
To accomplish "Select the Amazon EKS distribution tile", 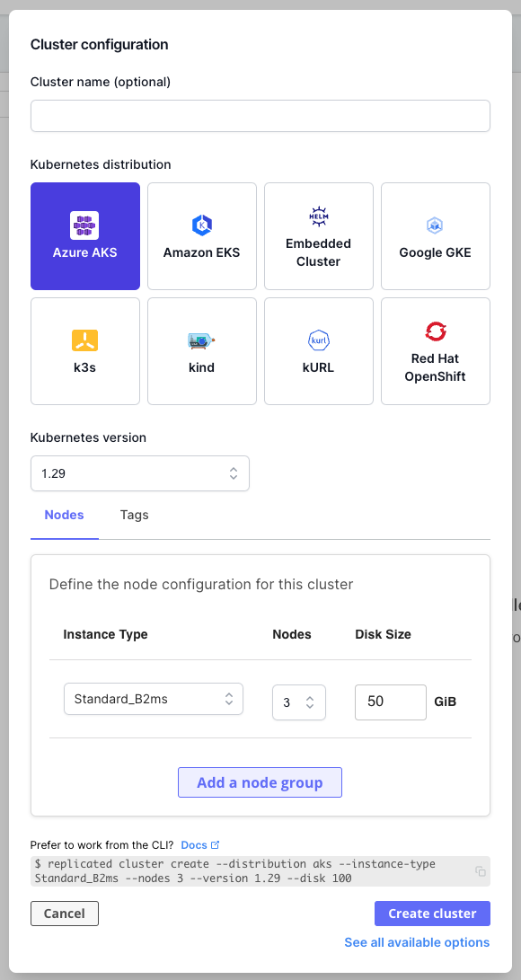I will pos(201,235).
